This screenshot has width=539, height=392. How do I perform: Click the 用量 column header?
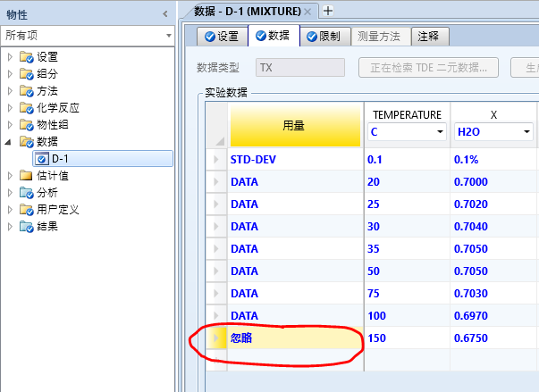(294, 126)
